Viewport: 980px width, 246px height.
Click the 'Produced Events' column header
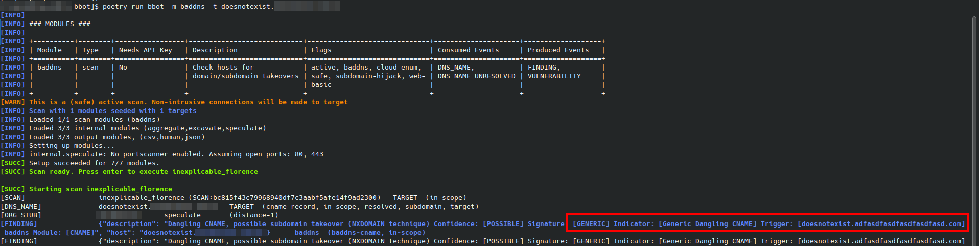click(x=558, y=50)
